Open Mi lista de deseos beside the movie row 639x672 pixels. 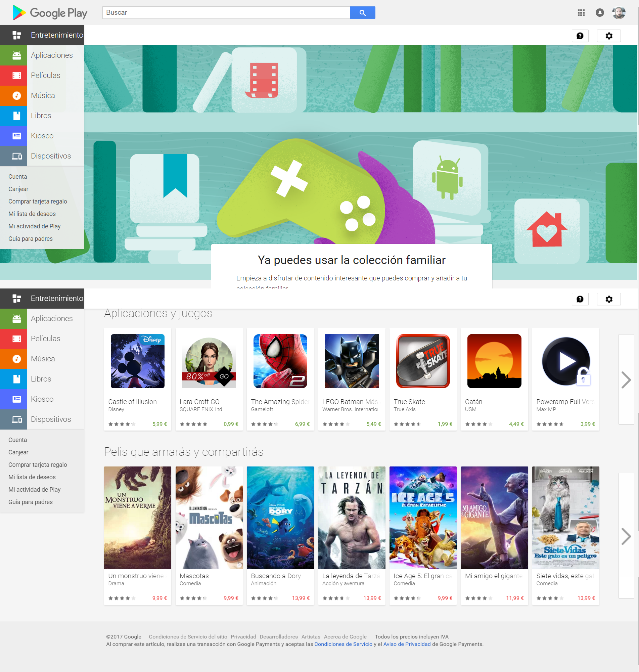pyautogui.click(x=32, y=477)
